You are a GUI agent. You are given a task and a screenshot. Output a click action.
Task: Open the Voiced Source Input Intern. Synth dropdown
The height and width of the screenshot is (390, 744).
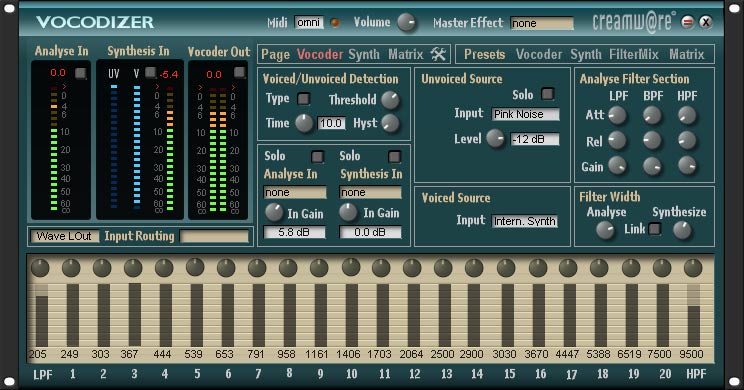pos(524,222)
